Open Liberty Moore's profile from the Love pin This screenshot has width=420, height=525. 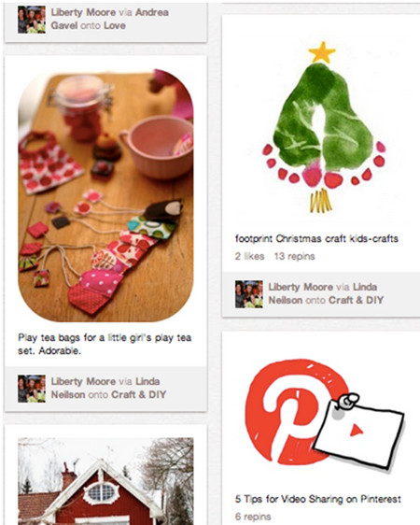point(83,12)
